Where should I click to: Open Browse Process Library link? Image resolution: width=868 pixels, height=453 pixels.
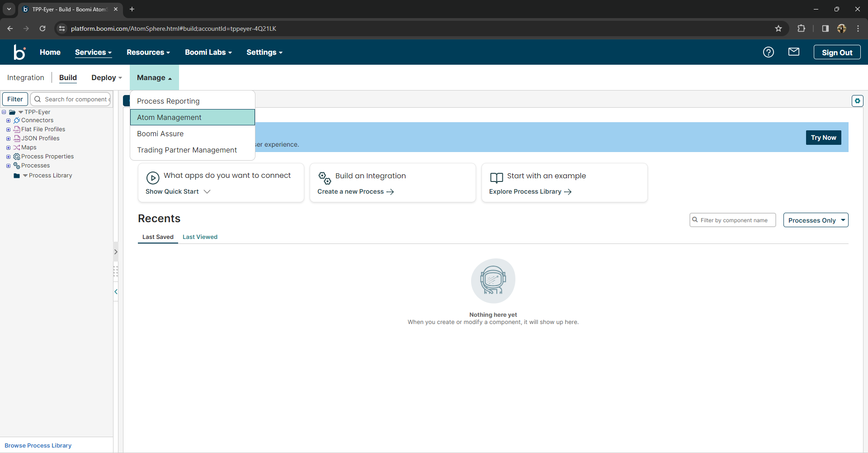[38, 445]
